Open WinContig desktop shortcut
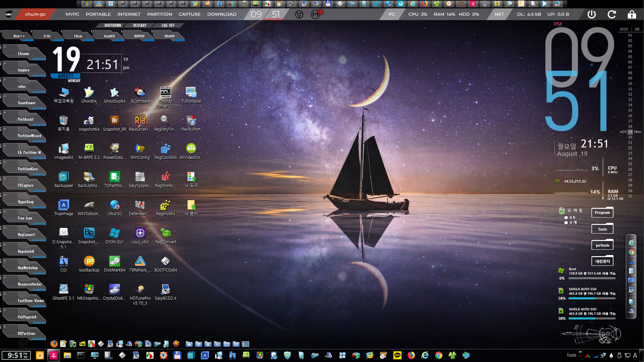644x362 pixels. pyautogui.click(x=140, y=151)
